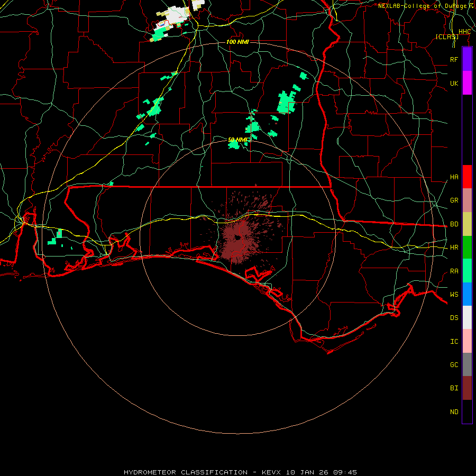Click the RA legend label

pos(454,271)
